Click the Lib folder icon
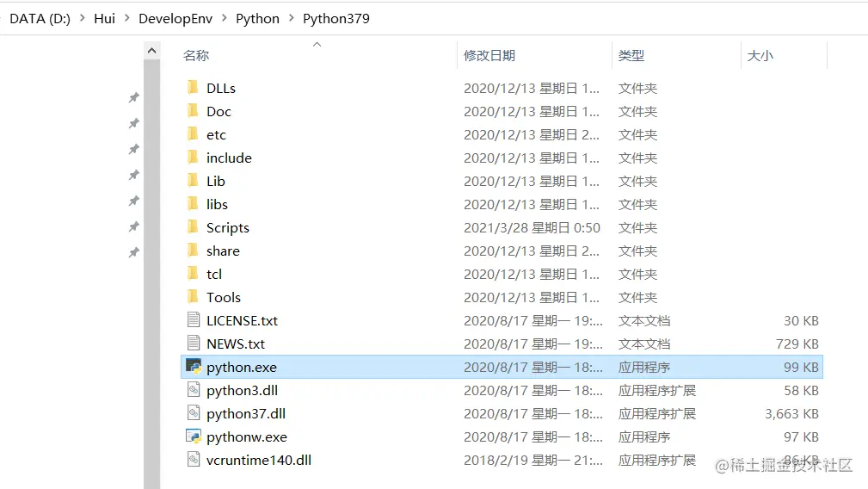The width and height of the screenshot is (868, 489). point(193,181)
